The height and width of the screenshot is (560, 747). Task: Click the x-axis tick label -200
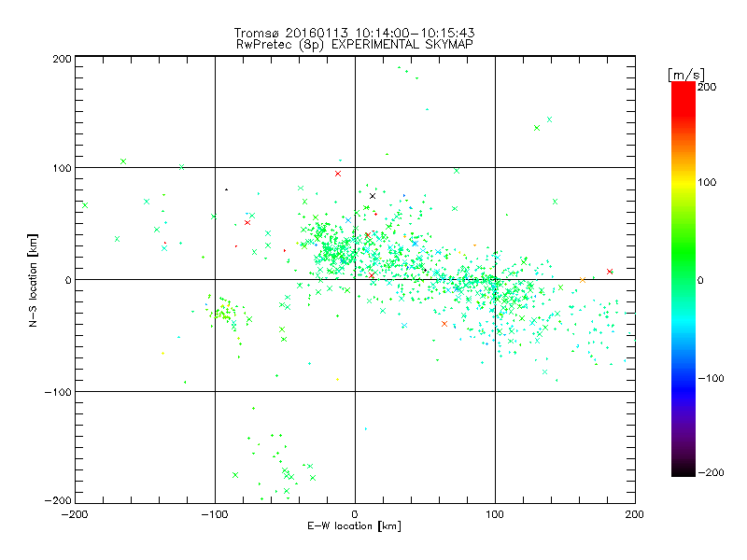click(75, 513)
